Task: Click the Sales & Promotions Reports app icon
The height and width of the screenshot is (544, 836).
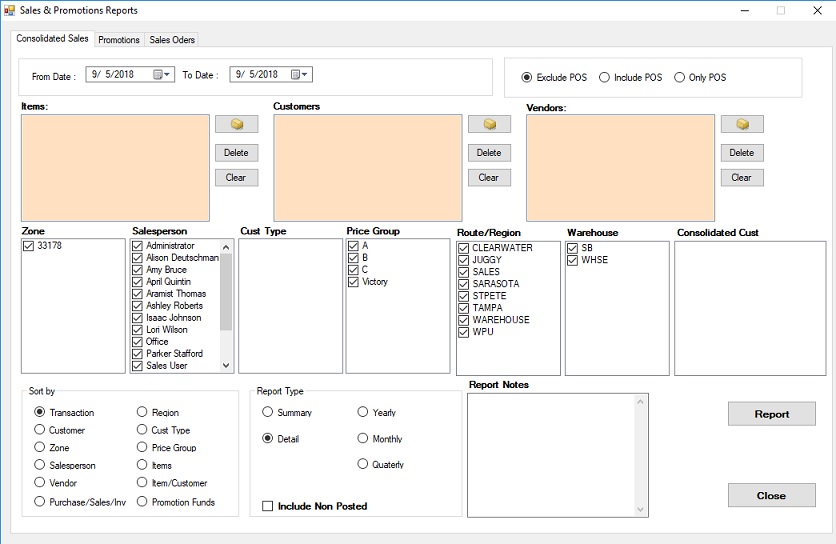Action: coord(9,10)
